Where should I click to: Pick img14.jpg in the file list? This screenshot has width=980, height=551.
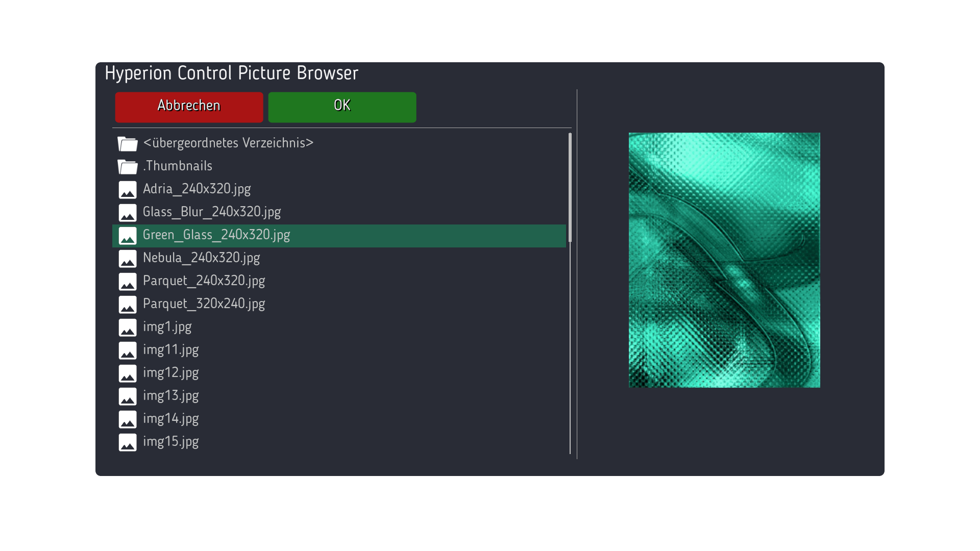click(x=170, y=419)
